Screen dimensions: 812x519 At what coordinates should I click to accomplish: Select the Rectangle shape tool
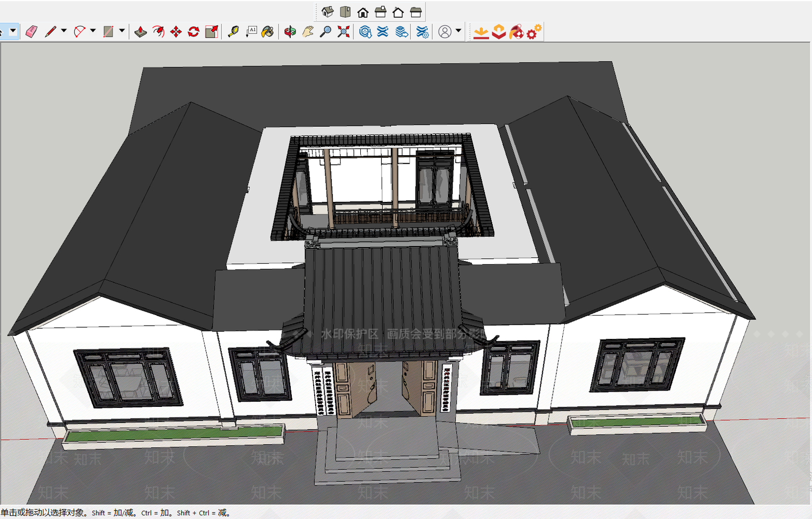click(x=108, y=31)
